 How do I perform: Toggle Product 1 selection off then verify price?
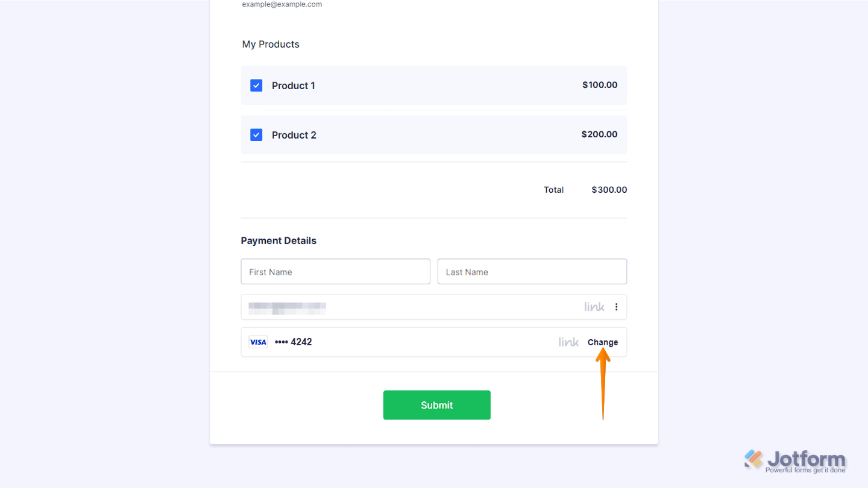tap(256, 85)
